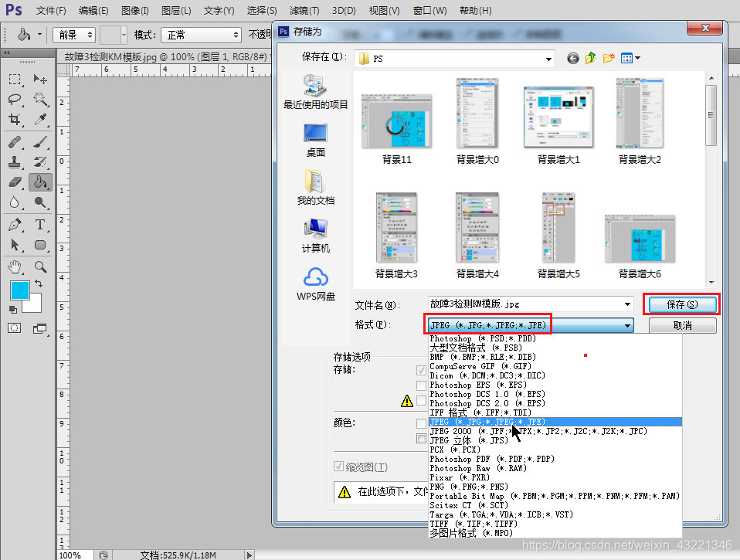
Task: Select the Eyedropper tool
Action: (x=40, y=120)
